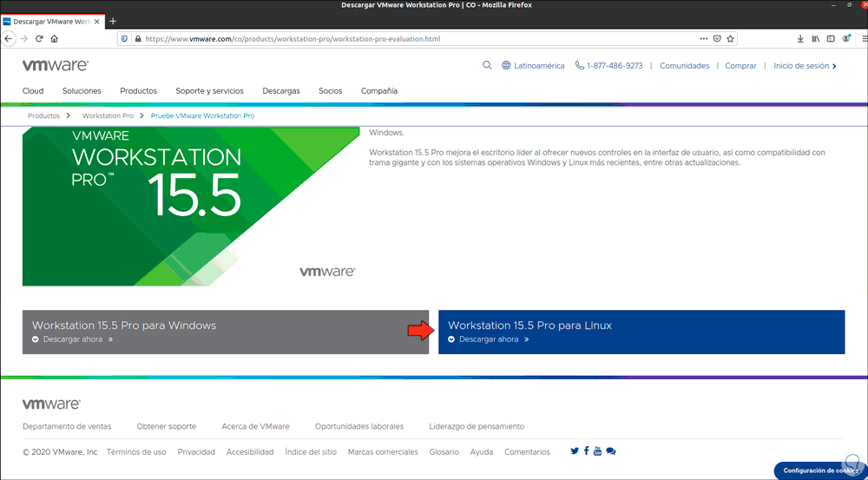The image size is (868, 480).
Task: Open the Privacidad footer link
Action: (196, 451)
